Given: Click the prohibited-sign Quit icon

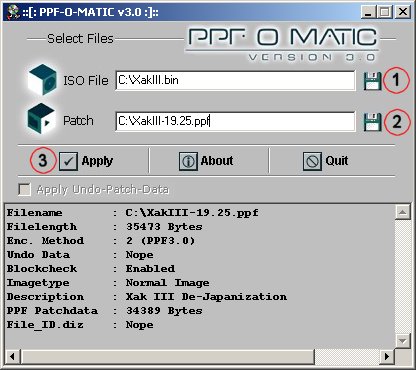Looking at the screenshot, I should point(312,161).
